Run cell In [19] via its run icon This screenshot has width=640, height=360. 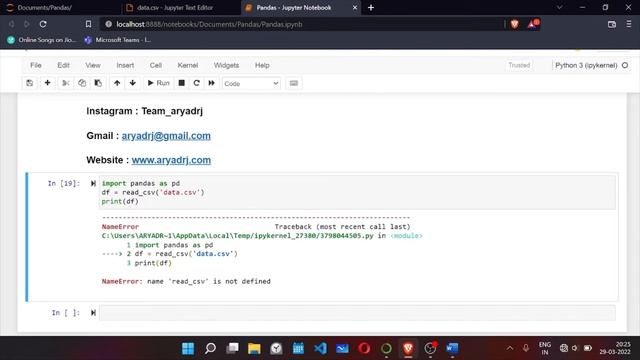(x=93, y=184)
